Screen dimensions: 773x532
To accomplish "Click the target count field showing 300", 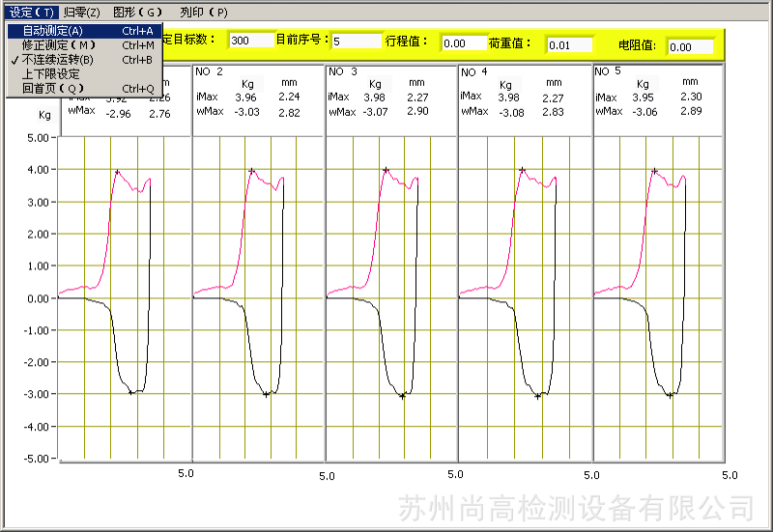I will click(251, 41).
